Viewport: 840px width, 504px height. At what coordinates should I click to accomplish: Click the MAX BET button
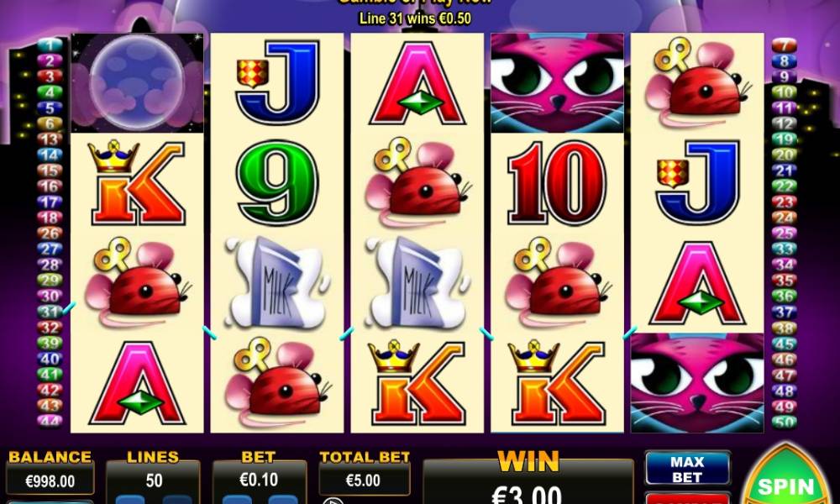pyautogui.click(x=687, y=469)
